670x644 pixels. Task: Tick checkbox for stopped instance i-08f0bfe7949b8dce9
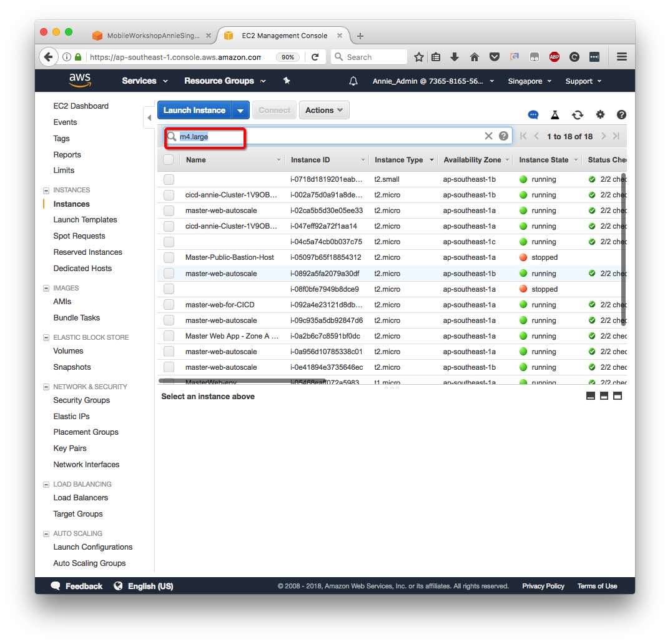point(169,289)
